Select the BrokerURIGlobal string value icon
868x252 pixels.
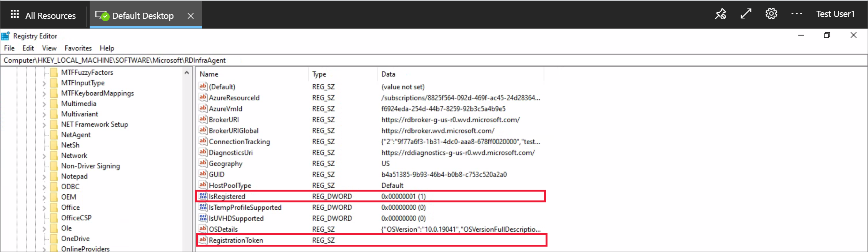pos(203,130)
